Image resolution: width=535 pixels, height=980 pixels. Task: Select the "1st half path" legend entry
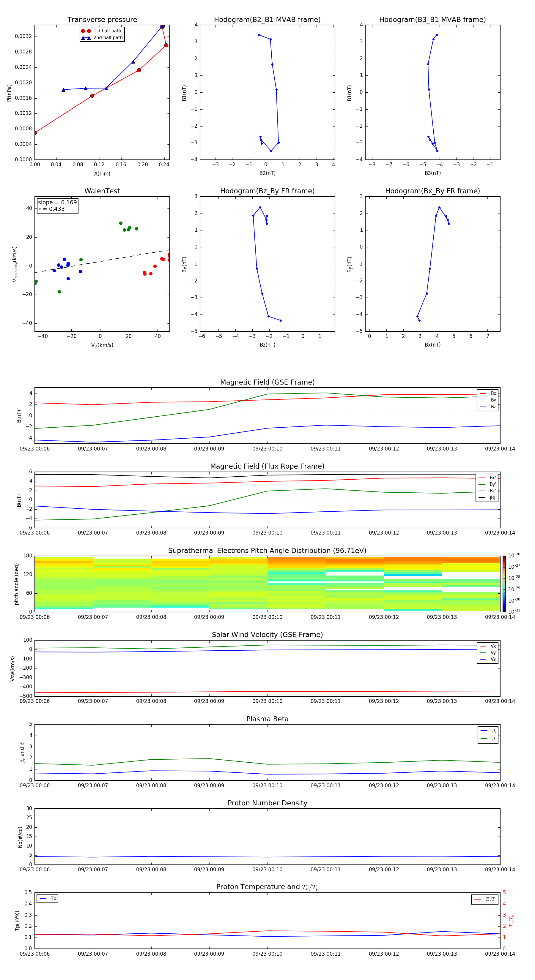tap(102, 31)
